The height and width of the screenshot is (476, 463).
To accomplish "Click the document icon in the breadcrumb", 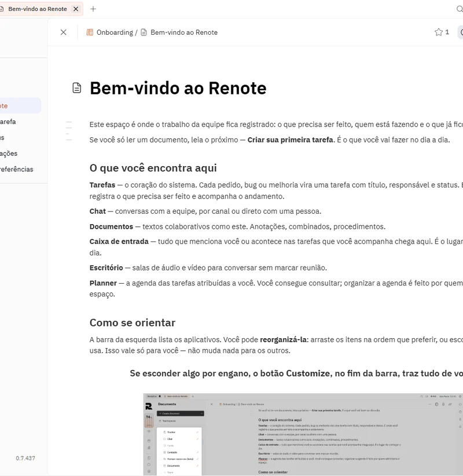I will 144,32.
